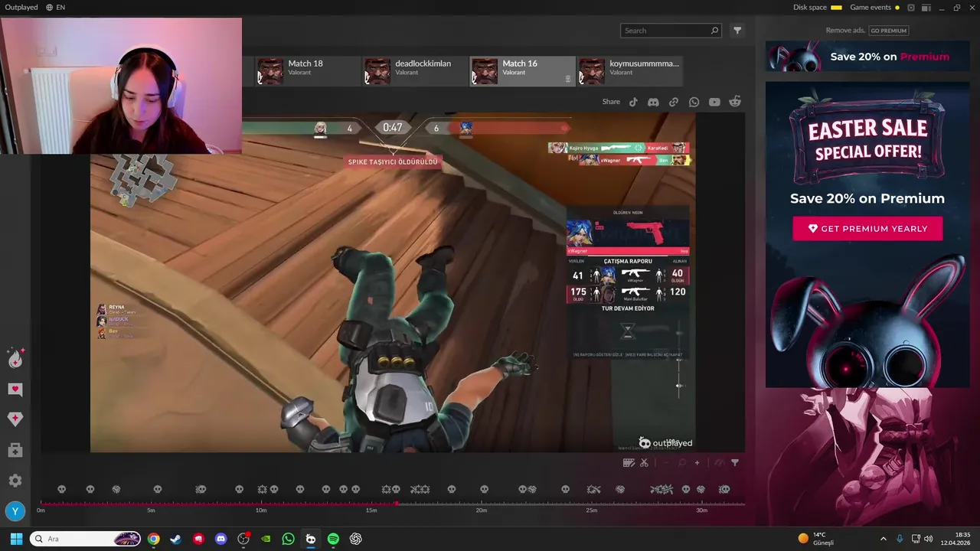Share clip to Discord
The height and width of the screenshot is (551, 980).
tap(653, 102)
